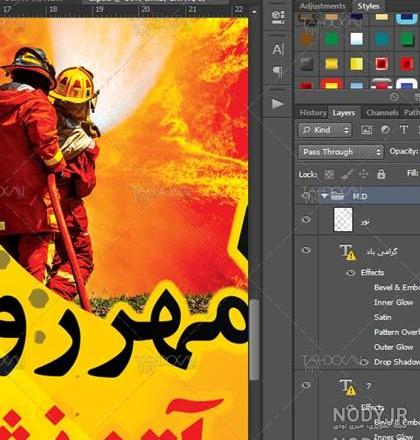The width and height of the screenshot is (420, 440).
Task: Click the first Inner Glow effect entry
Action: pos(393,302)
